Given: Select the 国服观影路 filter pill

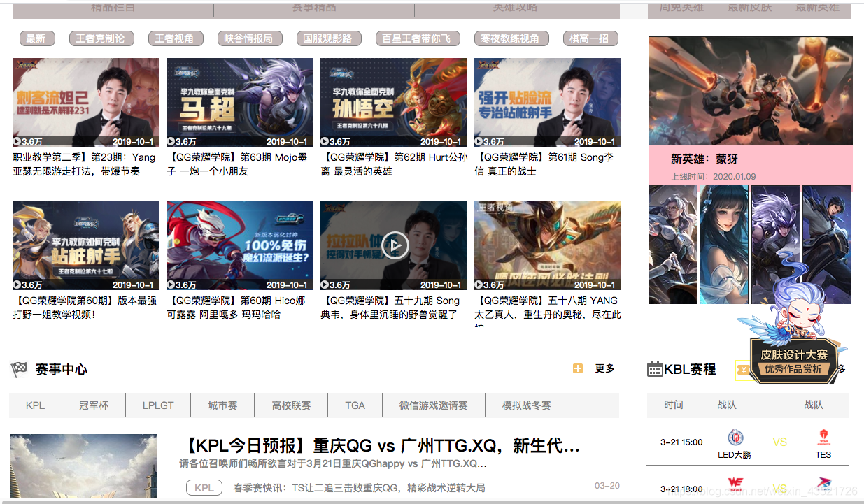Looking at the screenshot, I should tap(327, 38).
